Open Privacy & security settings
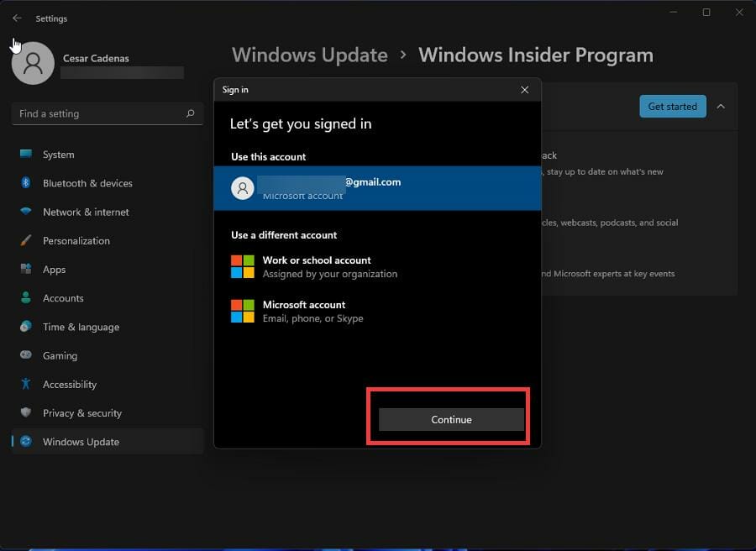This screenshot has width=756, height=551. point(108,413)
